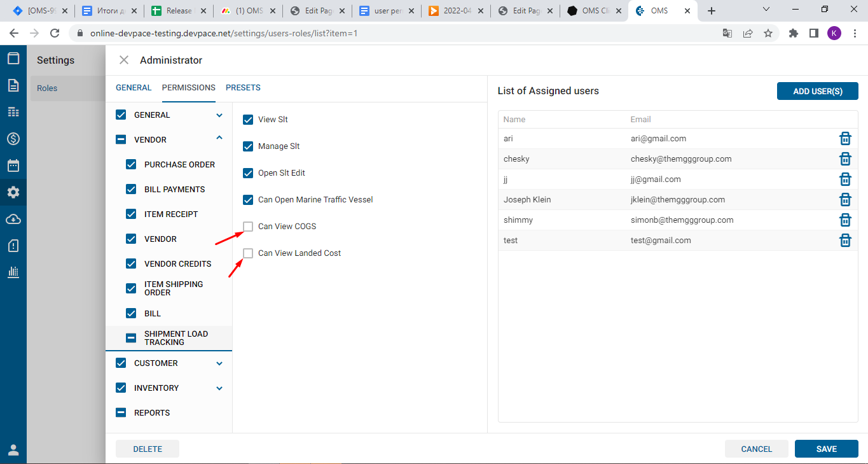Enable Can View COGS checkbox

[x=248, y=227]
